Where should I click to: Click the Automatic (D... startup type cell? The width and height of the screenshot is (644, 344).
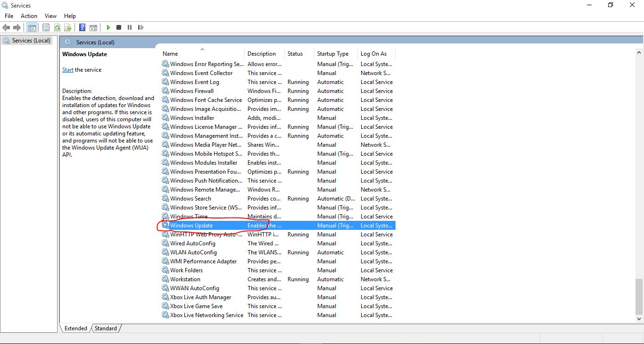coord(336,199)
